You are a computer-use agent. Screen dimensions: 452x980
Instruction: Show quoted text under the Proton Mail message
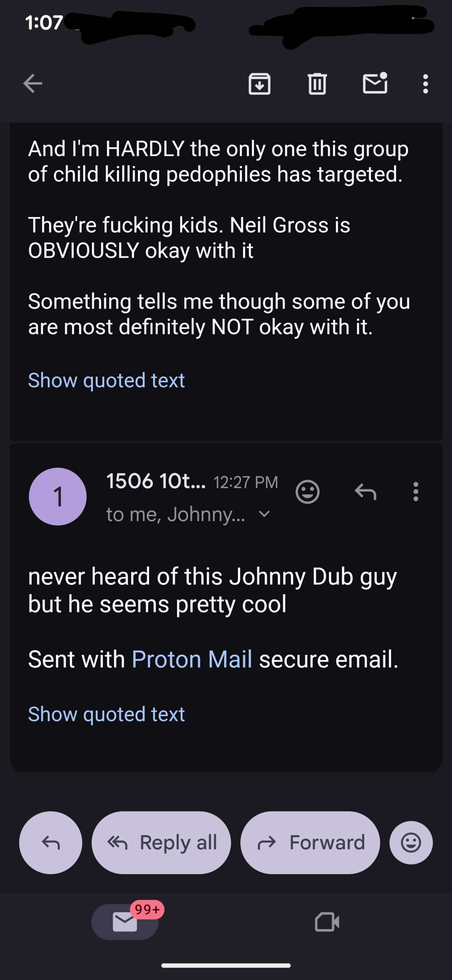tap(106, 714)
